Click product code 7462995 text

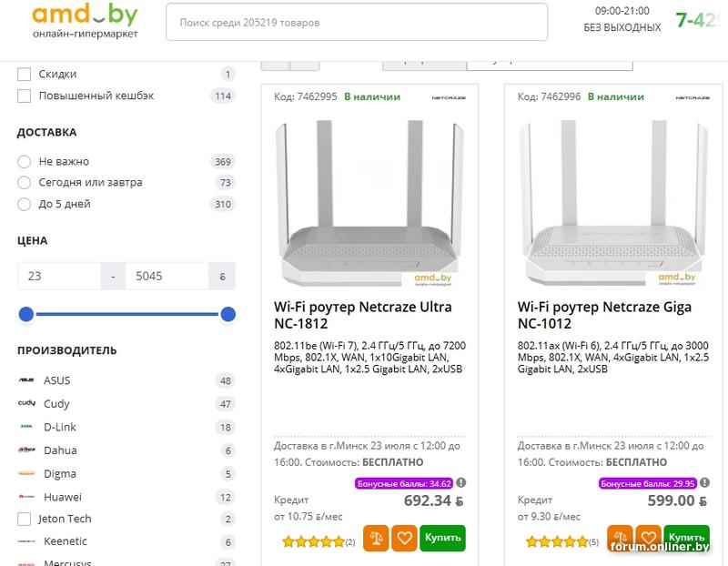pyautogui.click(x=306, y=97)
